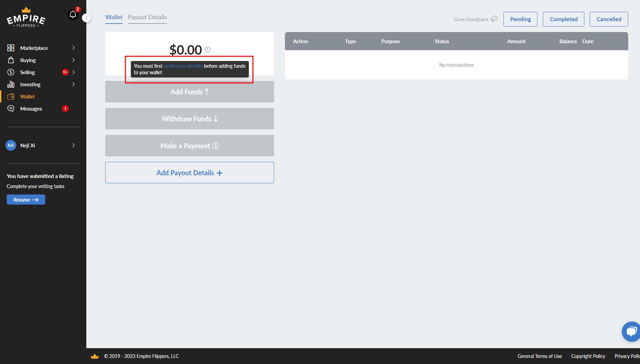Click the Messages speech bubble icon
This screenshot has width=640, height=364.
point(11,109)
